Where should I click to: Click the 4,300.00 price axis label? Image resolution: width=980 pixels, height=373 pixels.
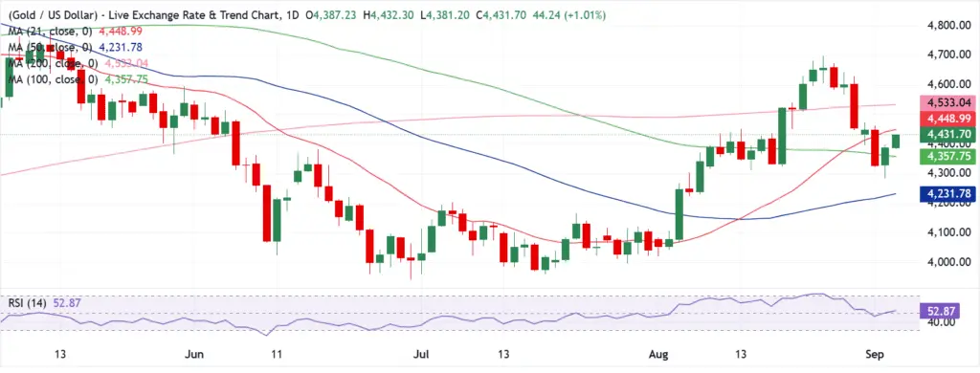pyautogui.click(x=947, y=173)
